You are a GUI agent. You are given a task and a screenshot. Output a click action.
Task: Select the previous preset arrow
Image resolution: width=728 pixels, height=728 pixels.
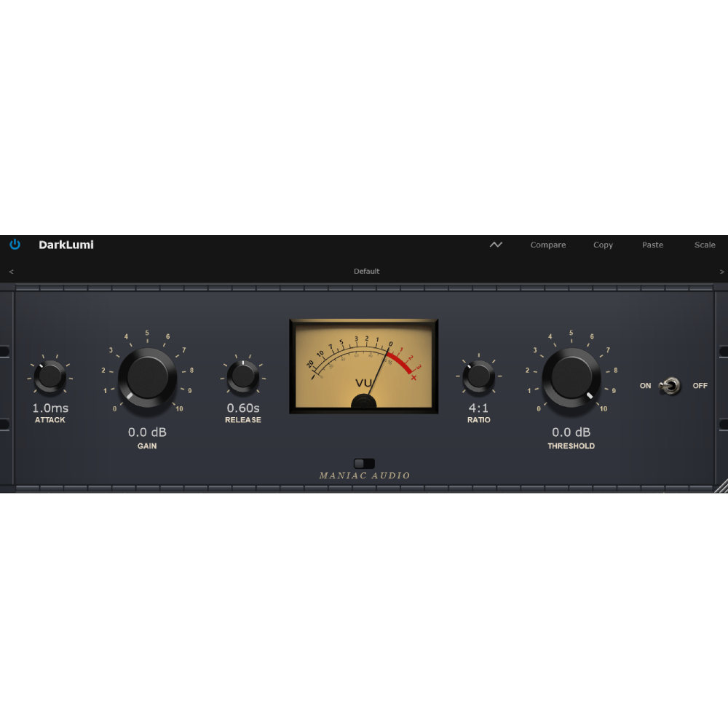[11, 272]
